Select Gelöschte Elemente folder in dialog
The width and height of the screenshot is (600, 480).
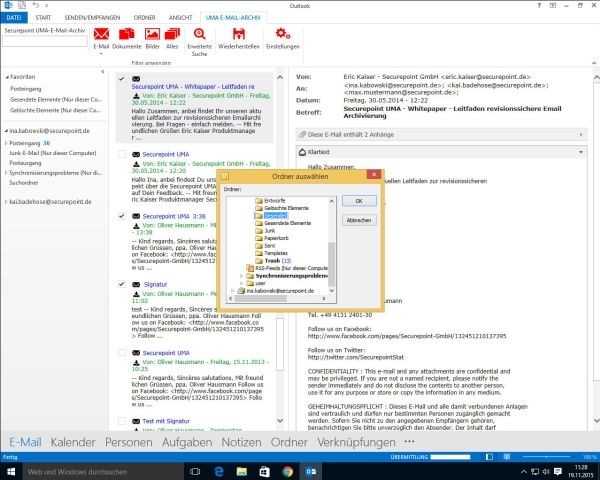[282, 208]
